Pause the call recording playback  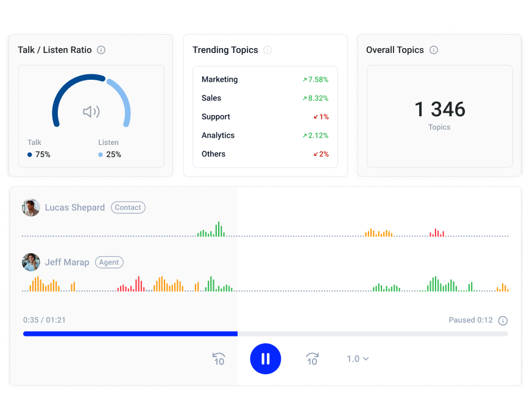(266, 359)
